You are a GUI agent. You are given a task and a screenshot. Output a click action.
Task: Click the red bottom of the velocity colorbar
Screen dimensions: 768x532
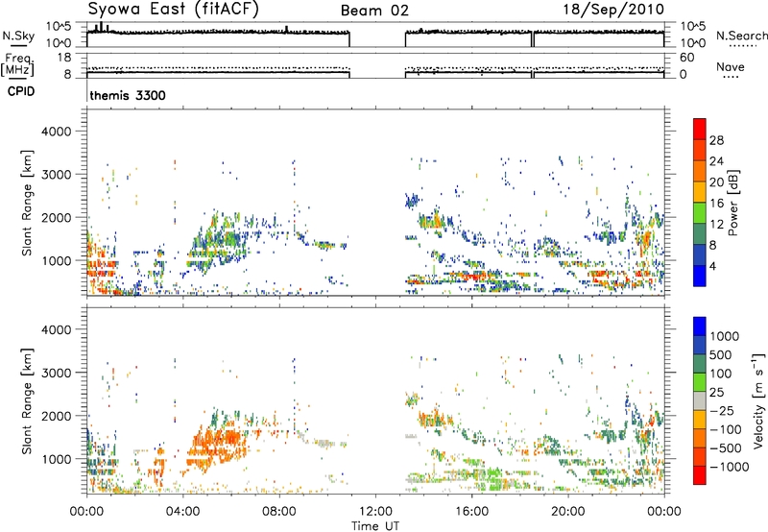pyautogui.click(x=700, y=475)
